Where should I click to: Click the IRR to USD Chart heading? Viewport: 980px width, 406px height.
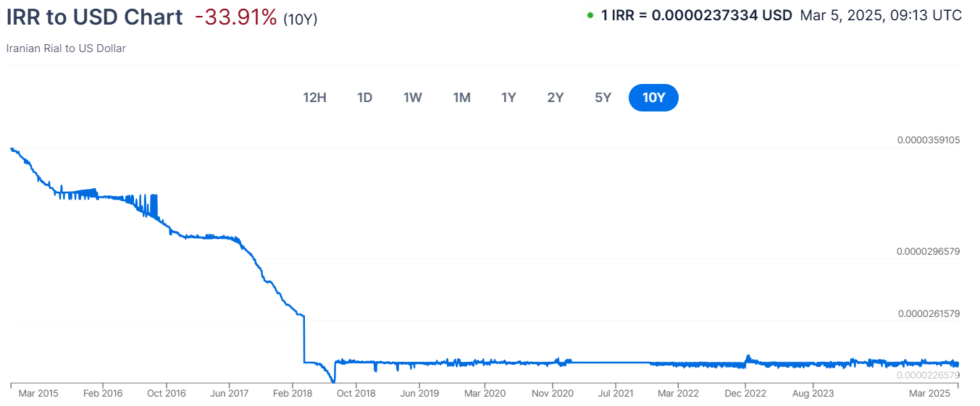click(94, 17)
